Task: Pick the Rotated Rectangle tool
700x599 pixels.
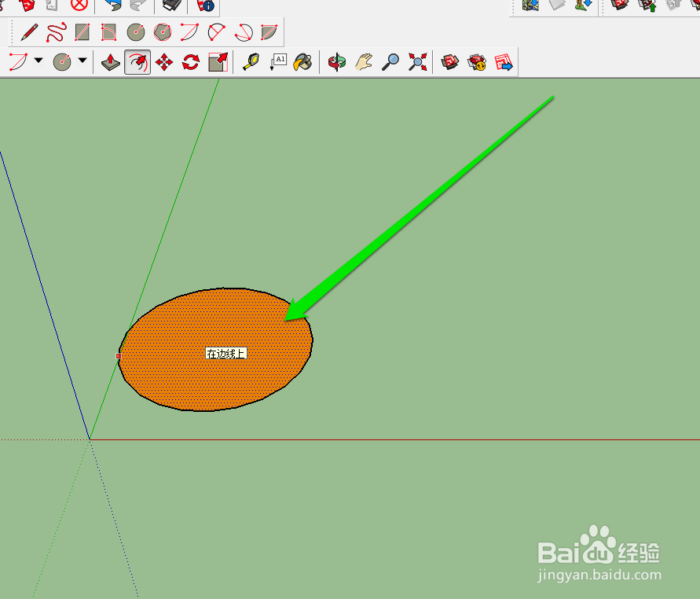Action: point(108,32)
